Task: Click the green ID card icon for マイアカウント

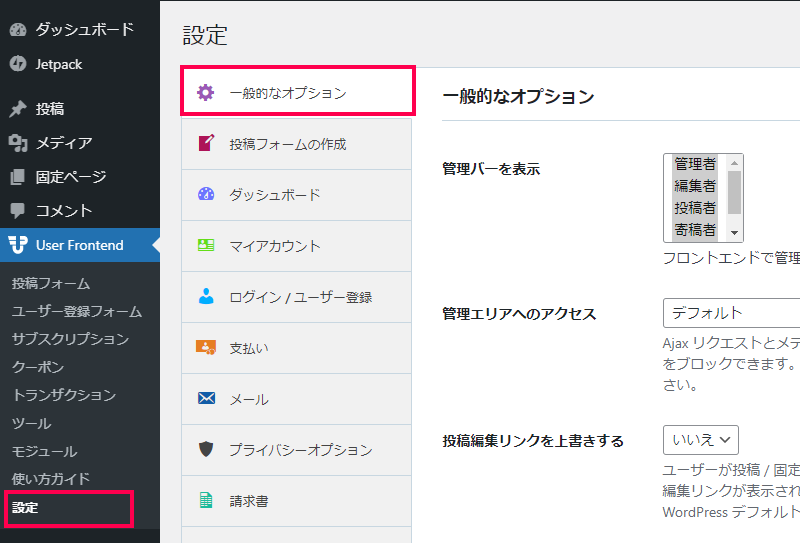Action: (x=206, y=245)
